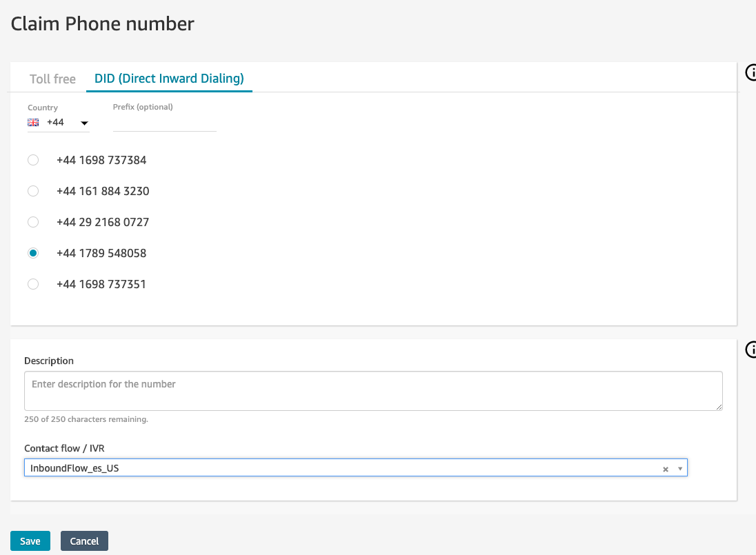Click the phone number text +44 1789 548058
The image size is (756, 555).
coord(101,253)
